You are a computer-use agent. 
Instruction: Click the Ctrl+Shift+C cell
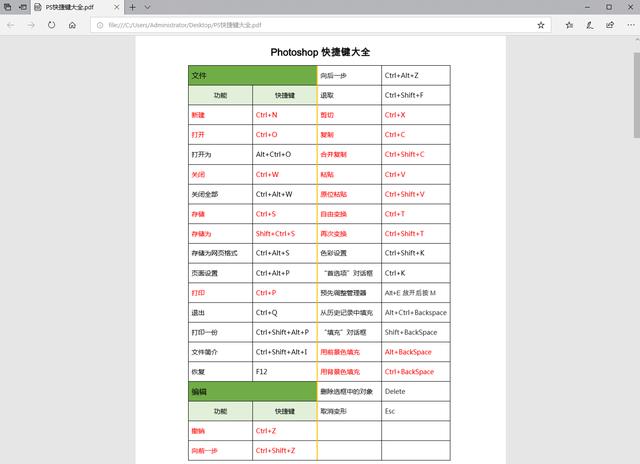tap(416, 154)
